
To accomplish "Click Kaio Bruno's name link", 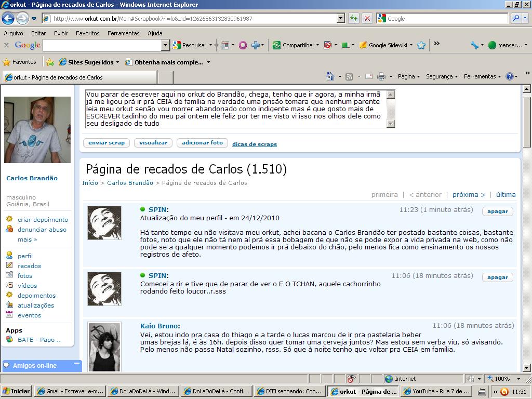I will 159,326.
